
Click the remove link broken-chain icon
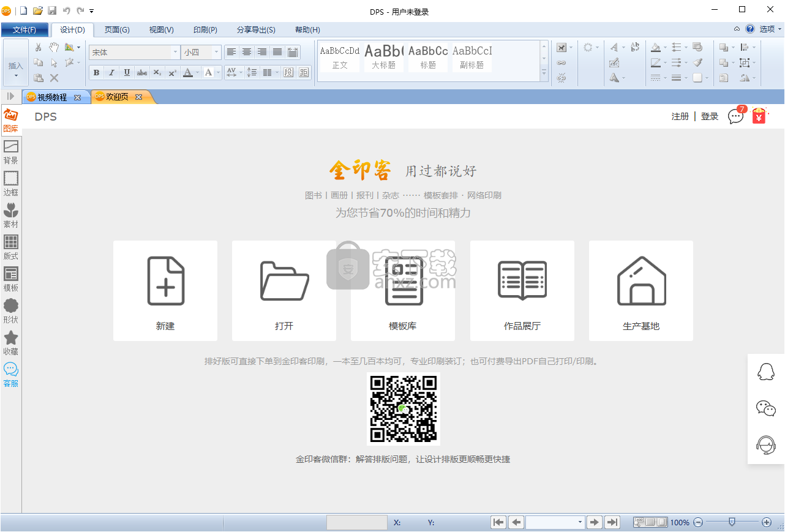(x=562, y=78)
